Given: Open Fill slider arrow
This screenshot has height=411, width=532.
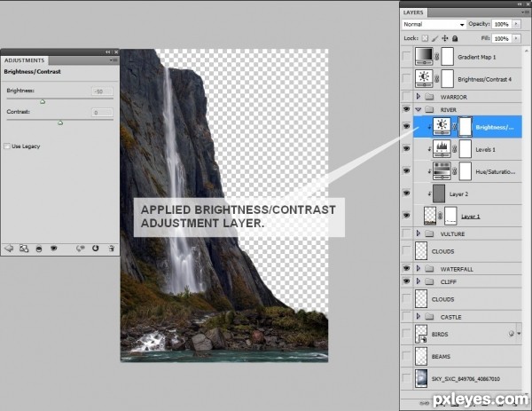Looking at the screenshot, I should 516,38.
